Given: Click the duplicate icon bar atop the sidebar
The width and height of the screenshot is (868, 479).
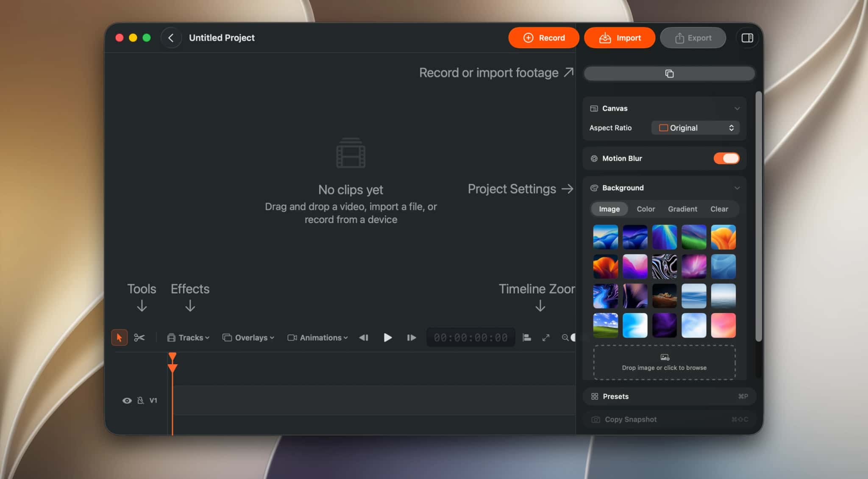Looking at the screenshot, I should click(x=669, y=74).
